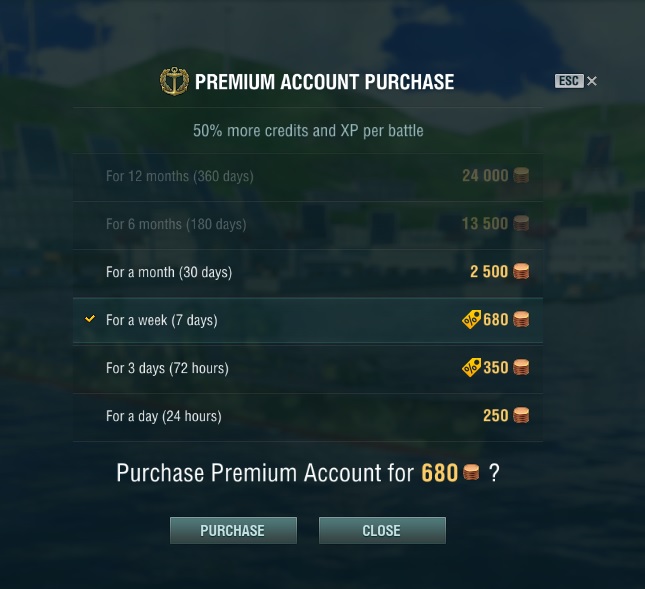Click the checkmark on For a week option
Screen dimensions: 645x589
(x=90, y=319)
